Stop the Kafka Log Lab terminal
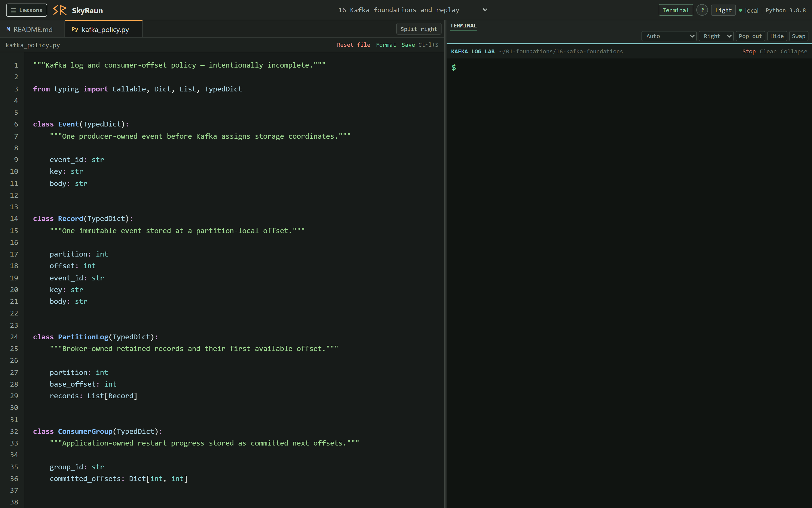The width and height of the screenshot is (812, 508). point(749,51)
